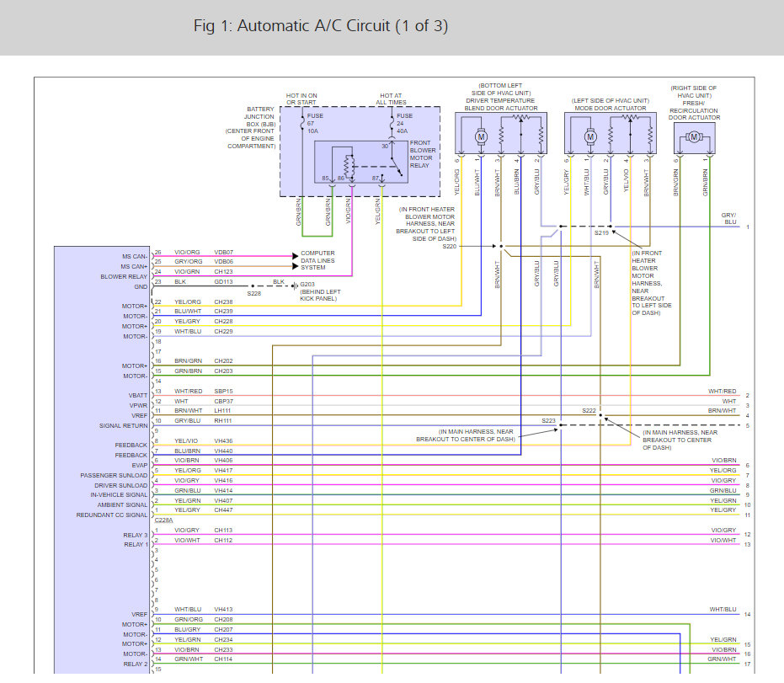
Task: Click the 'AMBIENT SIGNAL' pin label
Action: [x=122, y=504]
